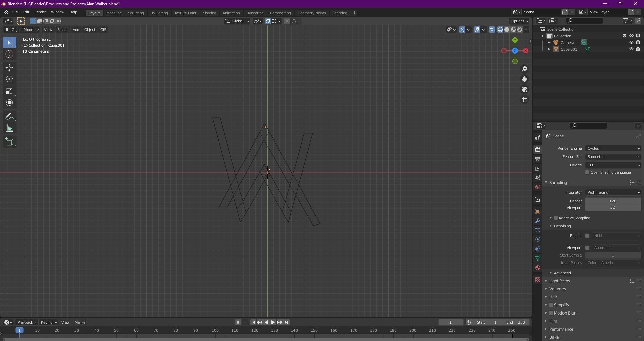Viewport: 644px width, 341px height.
Task: Activate the Rotate tool
Action: click(x=9, y=79)
